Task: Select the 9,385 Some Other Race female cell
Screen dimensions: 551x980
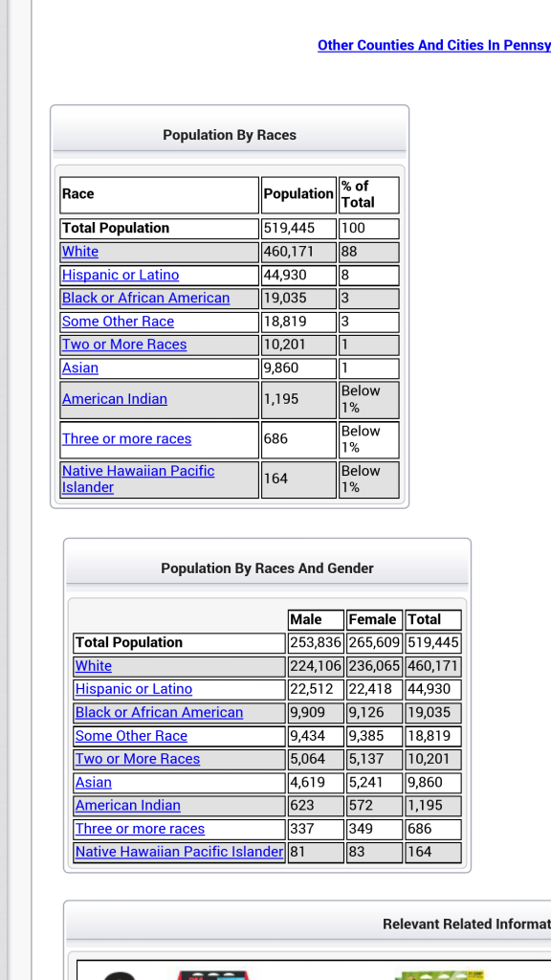Action: pos(374,736)
